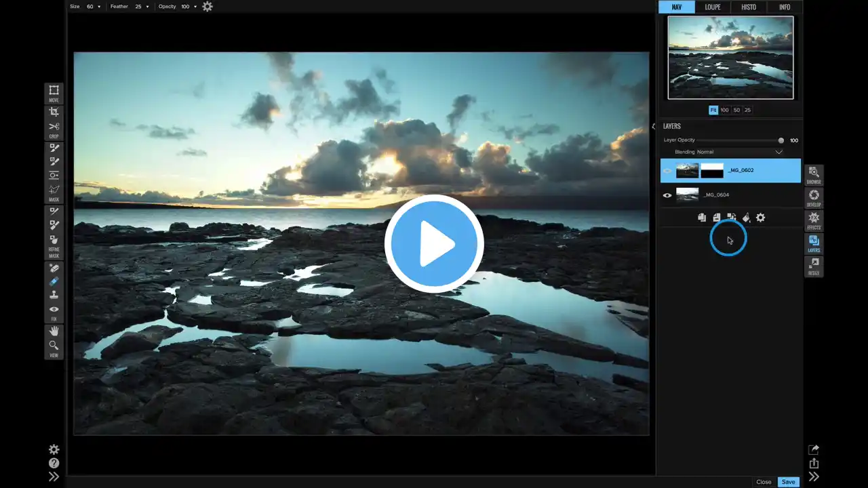This screenshot has height=488, width=868.
Task: Click the paint bucket fill layer icon
Action: (x=746, y=218)
